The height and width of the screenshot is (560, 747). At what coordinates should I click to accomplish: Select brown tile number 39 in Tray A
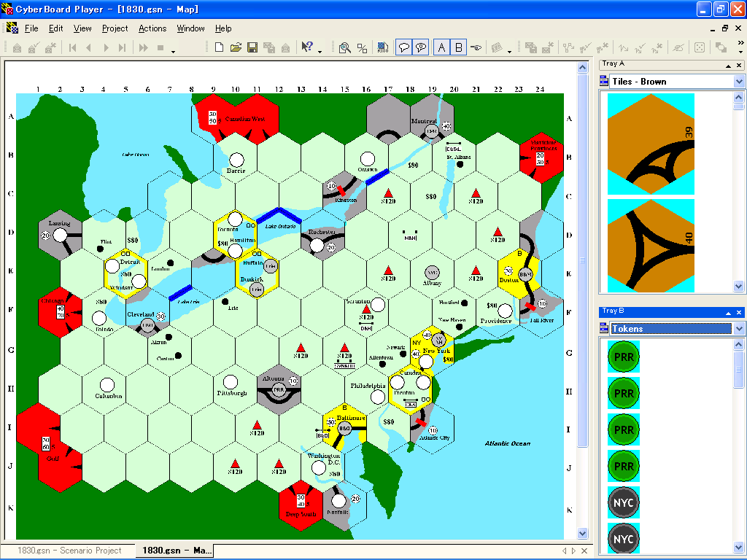[651, 144]
